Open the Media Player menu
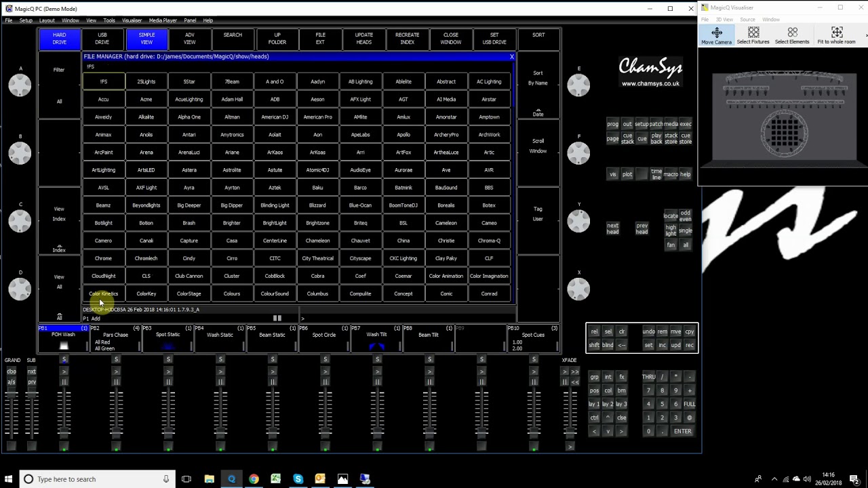868x488 pixels. 163,20
